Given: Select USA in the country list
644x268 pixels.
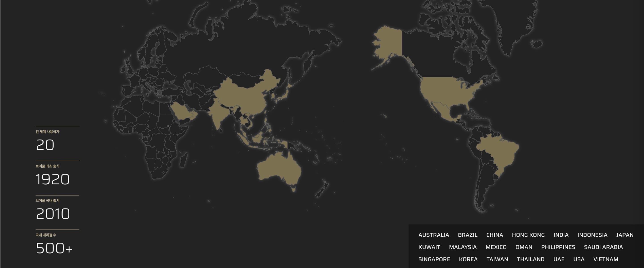Looking at the screenshot, I should point(579,259).
